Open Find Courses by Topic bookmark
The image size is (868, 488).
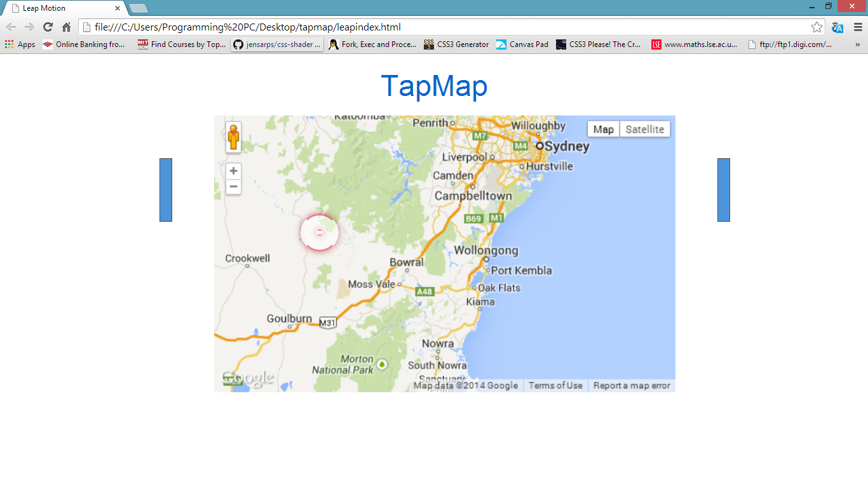tap(182, 44)
